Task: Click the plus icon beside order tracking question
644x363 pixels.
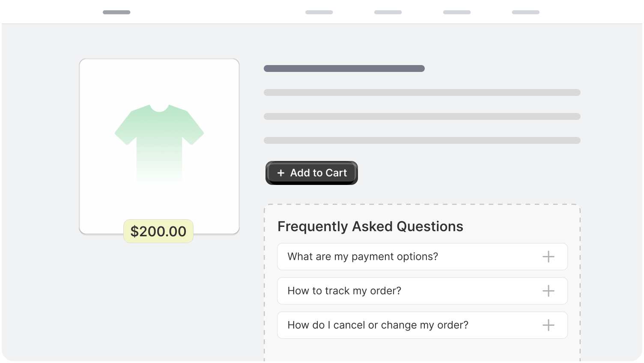Action: [548, 291]
